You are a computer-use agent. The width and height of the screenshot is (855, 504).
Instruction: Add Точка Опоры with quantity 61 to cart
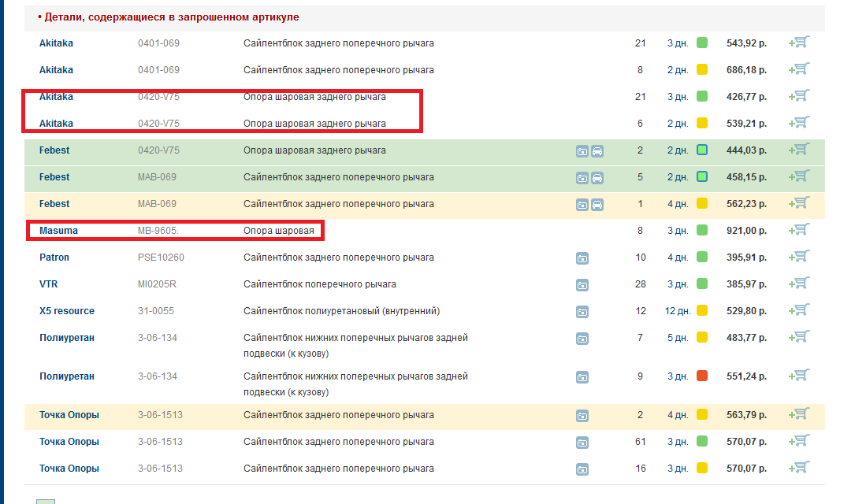point(799,440)
